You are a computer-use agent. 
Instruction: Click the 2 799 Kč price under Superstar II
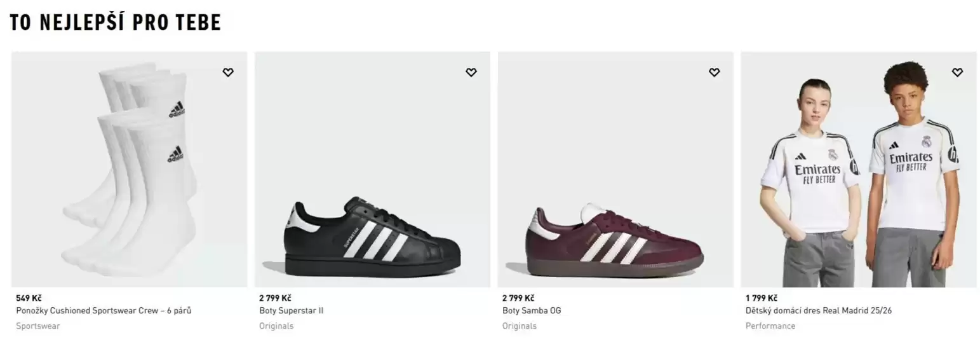[x=275, y=298]
